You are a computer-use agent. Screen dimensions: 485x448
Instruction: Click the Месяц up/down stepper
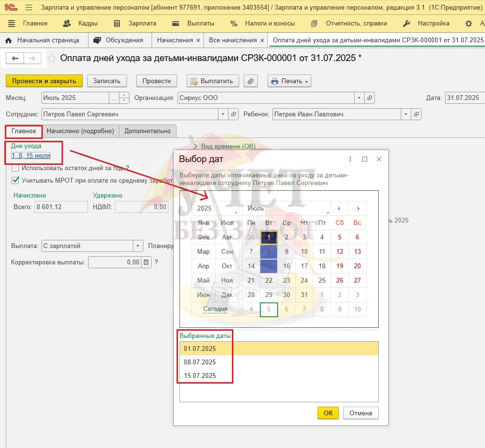[124, 98]
